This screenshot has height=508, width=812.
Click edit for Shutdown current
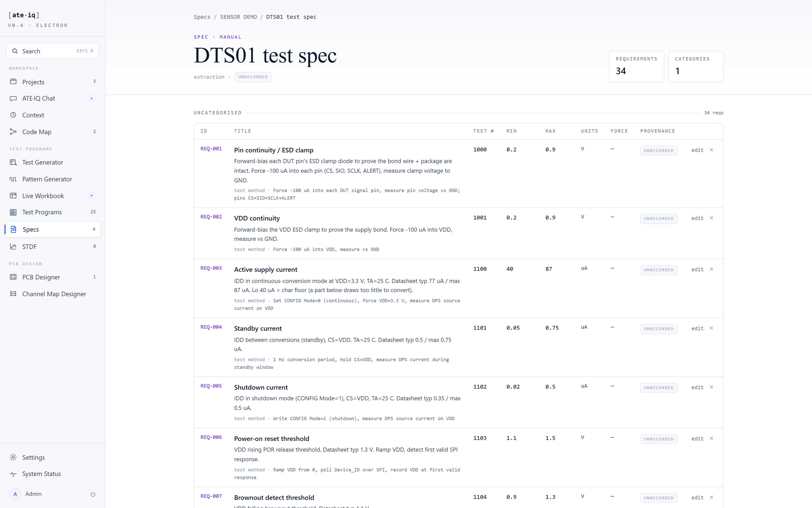[697, 387]
